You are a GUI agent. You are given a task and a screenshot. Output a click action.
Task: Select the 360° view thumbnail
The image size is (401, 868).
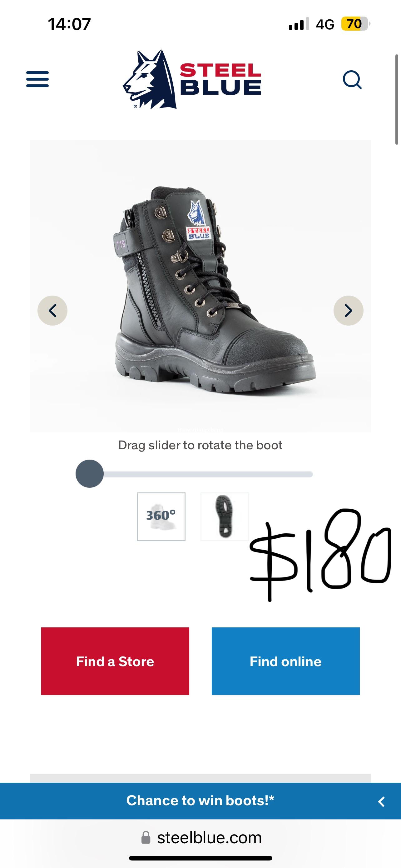coord(161,516)
